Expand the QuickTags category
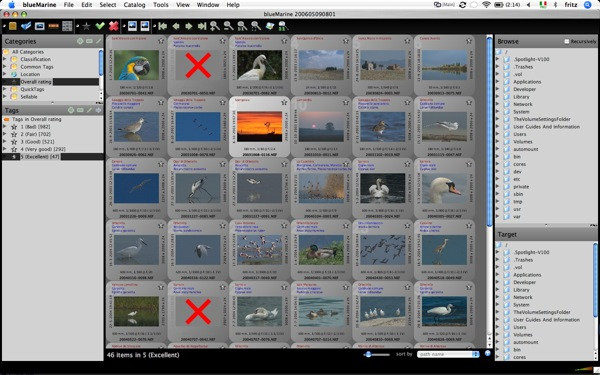The height and width of the screenshot is (375, 600). click(5, 89)
